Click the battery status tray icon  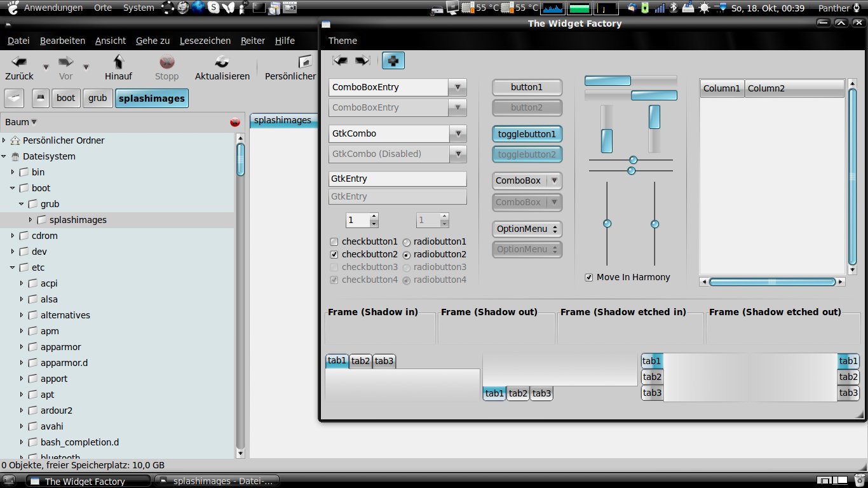(x=646, y=8)
